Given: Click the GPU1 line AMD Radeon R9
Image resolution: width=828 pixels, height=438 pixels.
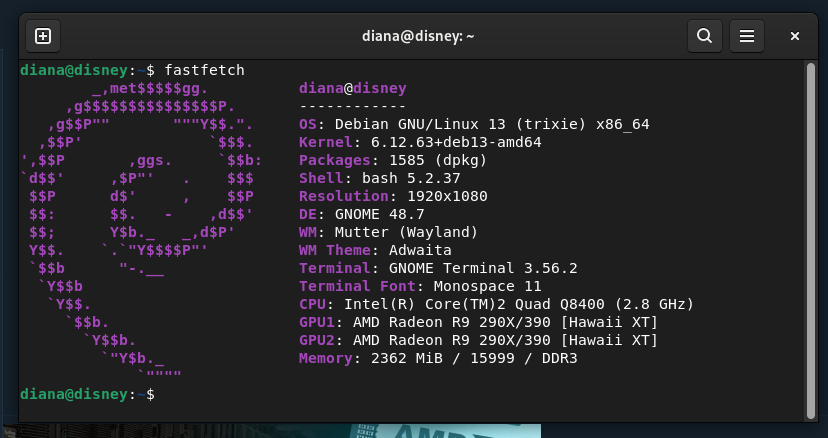Looking at the screenshot, I should coord(478,322).
